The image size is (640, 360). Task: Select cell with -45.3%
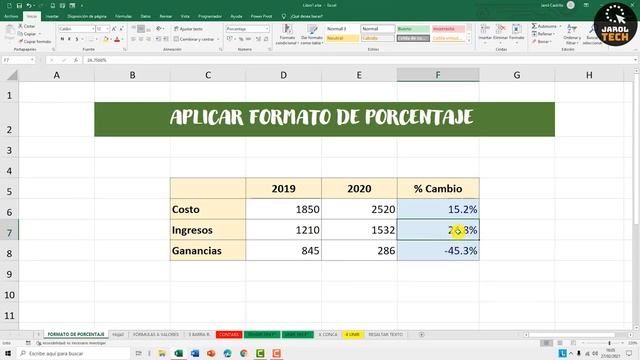(x=438, y=250)
